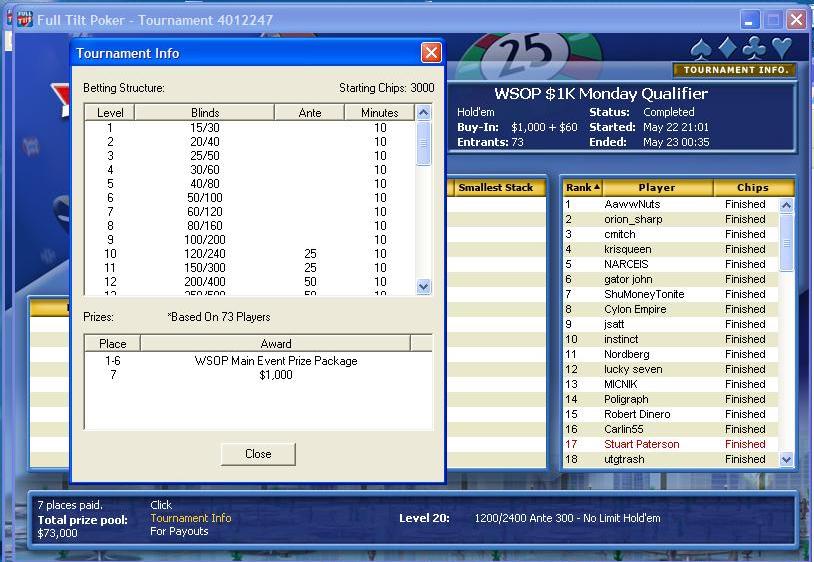Sort players by Rank column header
Screen dimensions: 814x562
[582, 187]
